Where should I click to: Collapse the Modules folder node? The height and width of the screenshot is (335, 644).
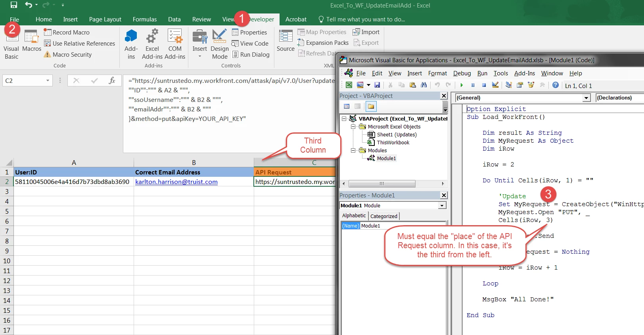coord(353,150)
